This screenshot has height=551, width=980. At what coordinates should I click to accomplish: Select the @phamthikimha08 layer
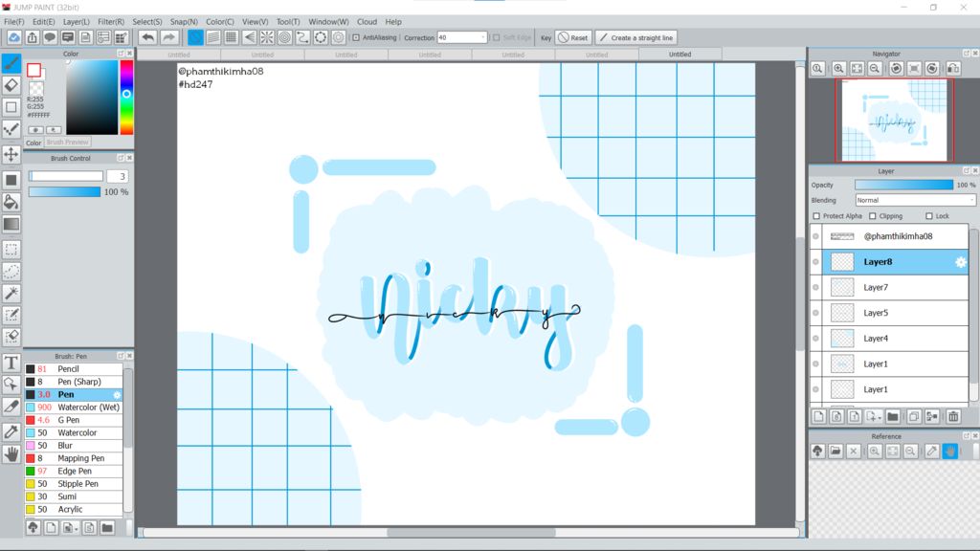895,236
